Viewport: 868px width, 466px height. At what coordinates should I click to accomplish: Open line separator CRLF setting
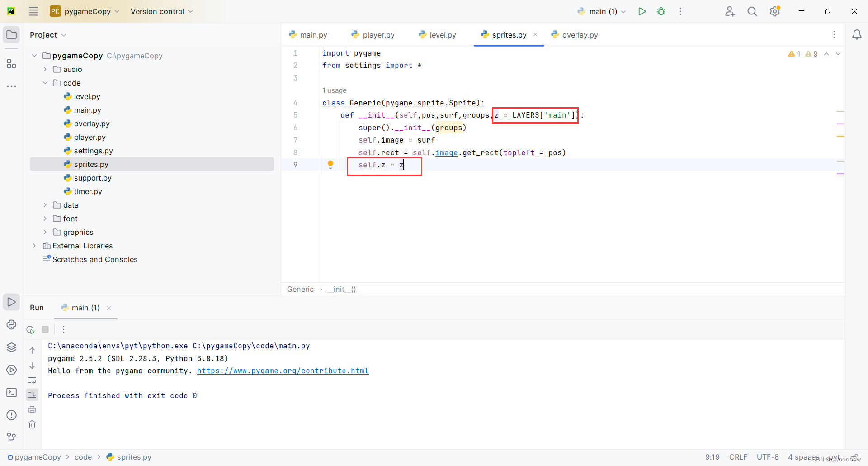(x=738, y=457)
